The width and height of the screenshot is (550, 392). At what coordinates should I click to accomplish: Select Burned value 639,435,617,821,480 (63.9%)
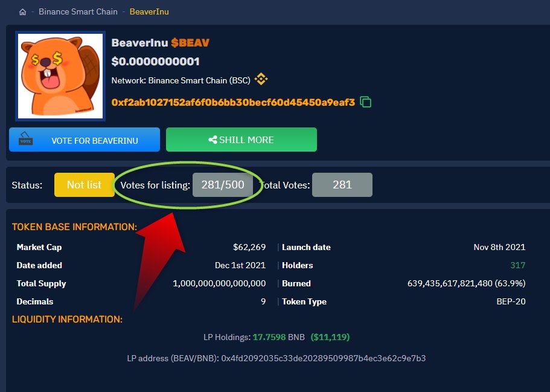[x=467, y=283]
